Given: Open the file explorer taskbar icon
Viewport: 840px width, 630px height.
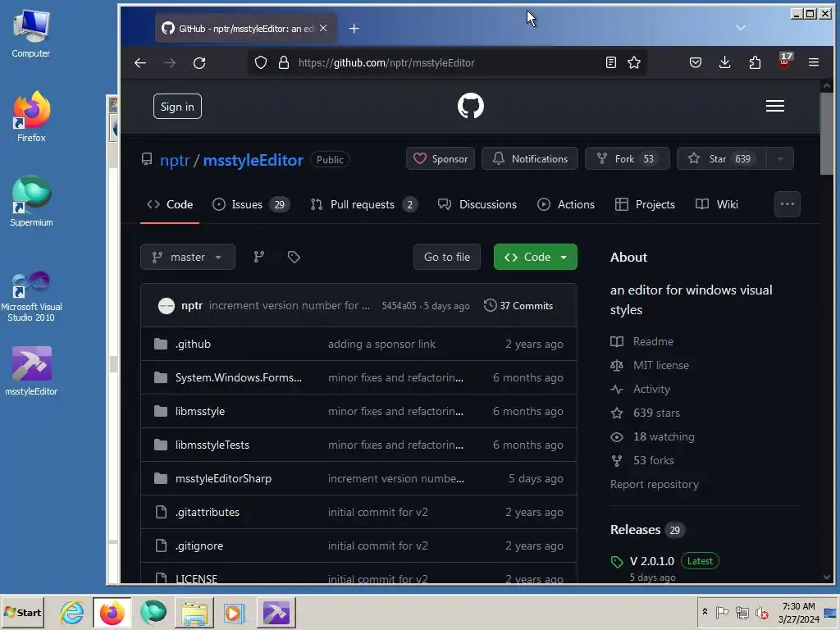Looking at the screenshot, I should pyautogui.click(x=194, y=612).
